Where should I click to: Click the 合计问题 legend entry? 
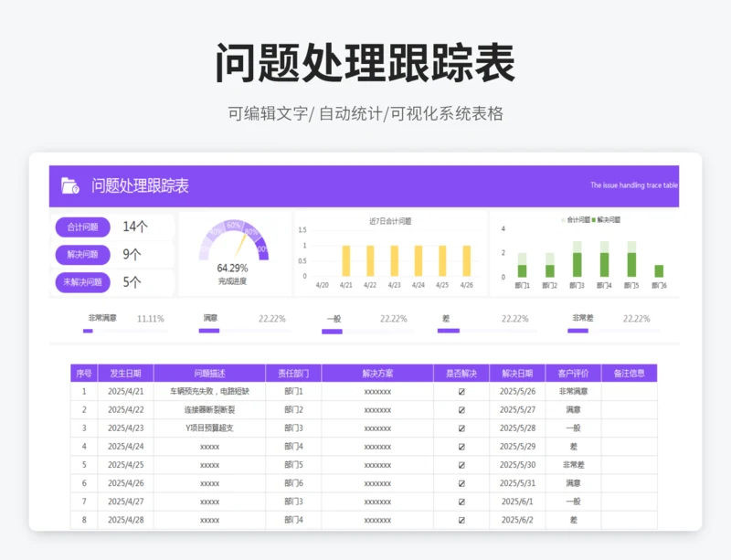pos(577,219)
